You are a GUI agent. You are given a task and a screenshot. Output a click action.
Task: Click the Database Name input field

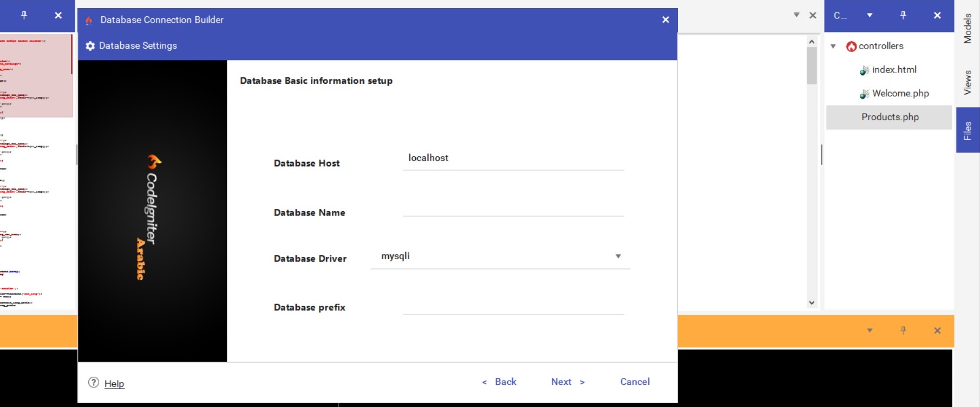tap(513, 208)
